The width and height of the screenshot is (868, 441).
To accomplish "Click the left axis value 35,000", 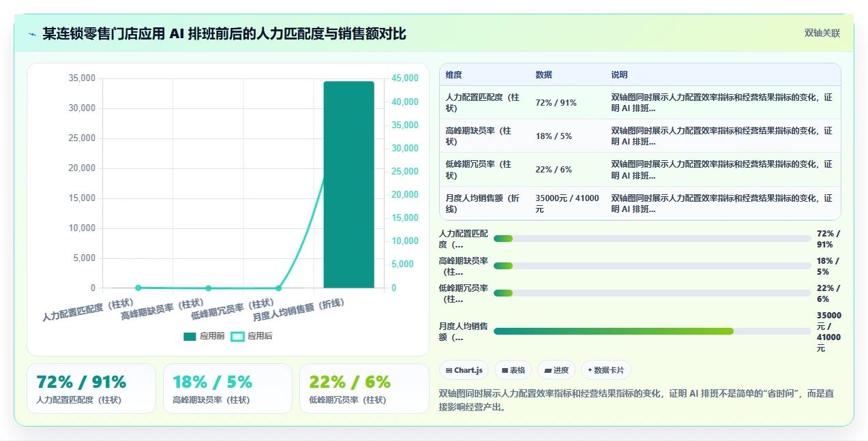I will (x=82, y=78).
